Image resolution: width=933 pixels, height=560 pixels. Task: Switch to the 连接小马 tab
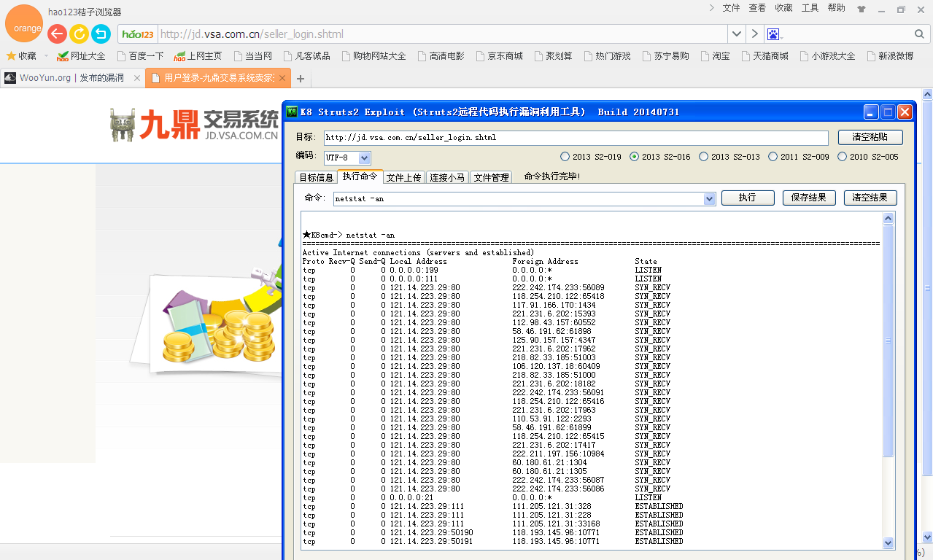(x=447, y=177)
